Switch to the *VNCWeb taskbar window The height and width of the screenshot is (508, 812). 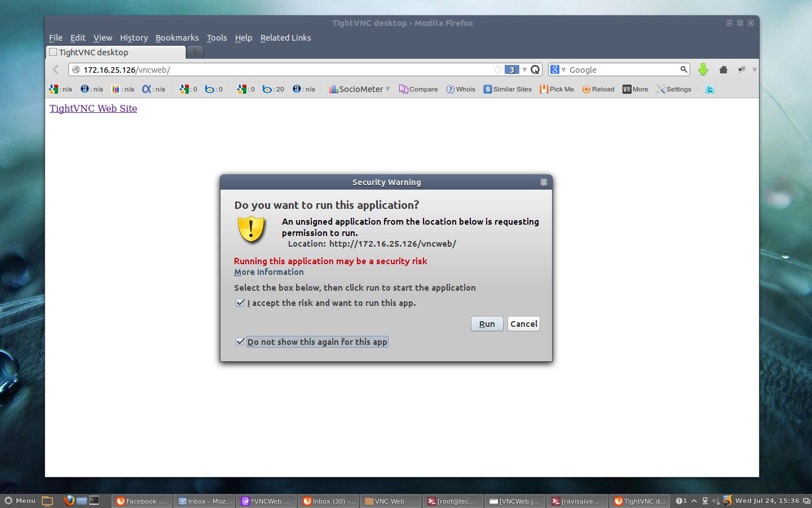266,501
